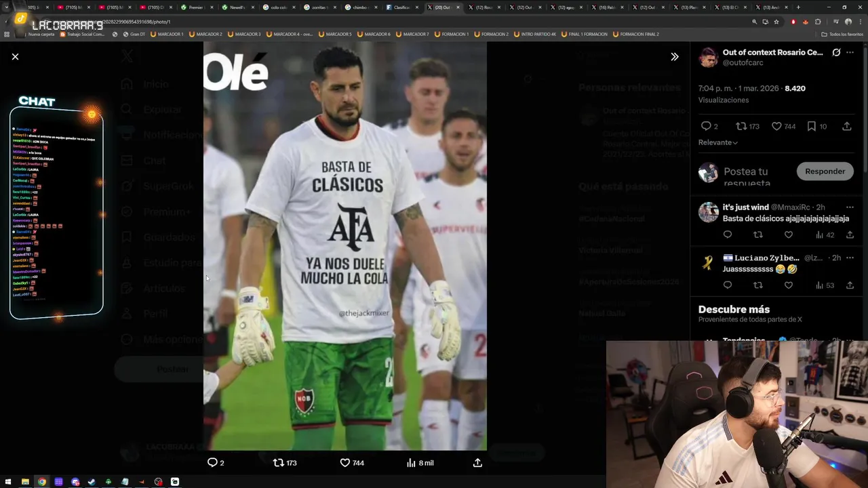868x488 pixels.
Task: Open the three-dot menu on the main post
Action: click(850, 52)
